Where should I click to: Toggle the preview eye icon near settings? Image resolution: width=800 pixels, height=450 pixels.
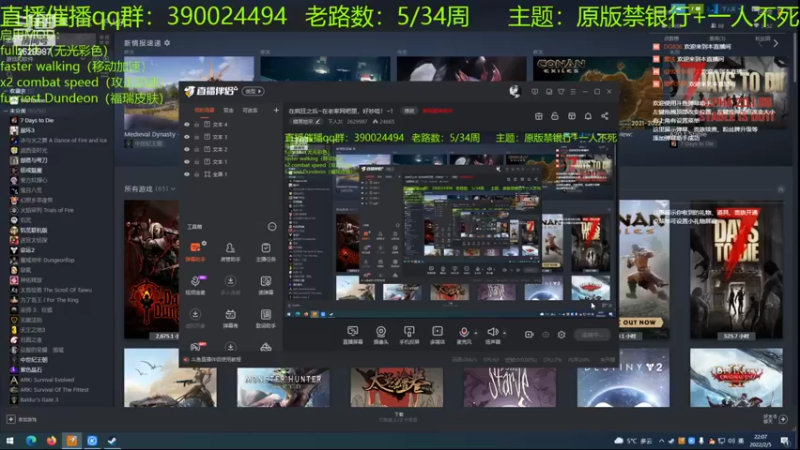point(545,335)
